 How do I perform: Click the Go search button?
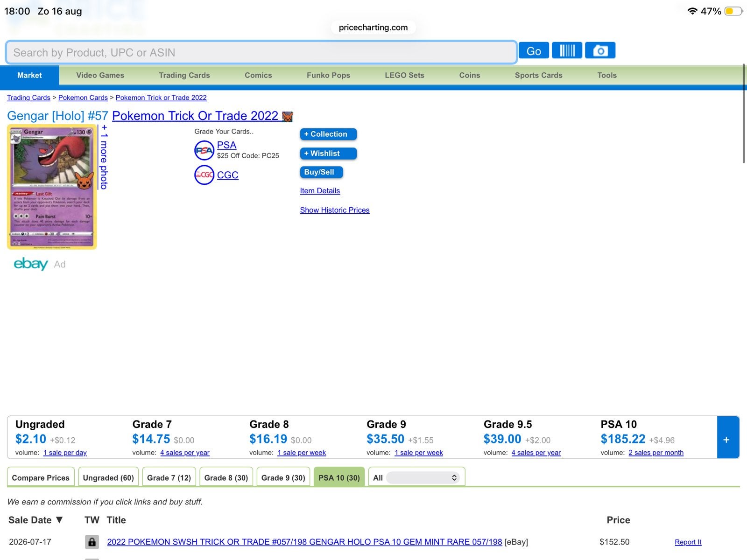tap(534, 51)
